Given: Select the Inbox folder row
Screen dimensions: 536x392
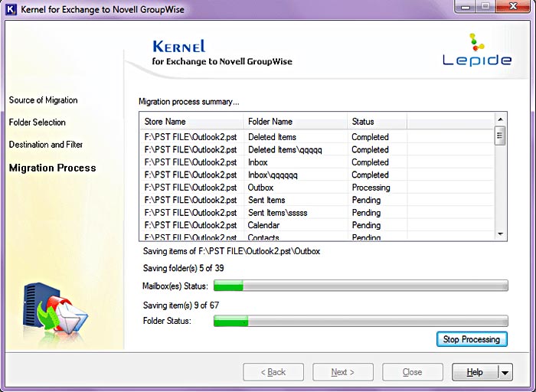Looking at the screenshot, I should click(317, 162).
